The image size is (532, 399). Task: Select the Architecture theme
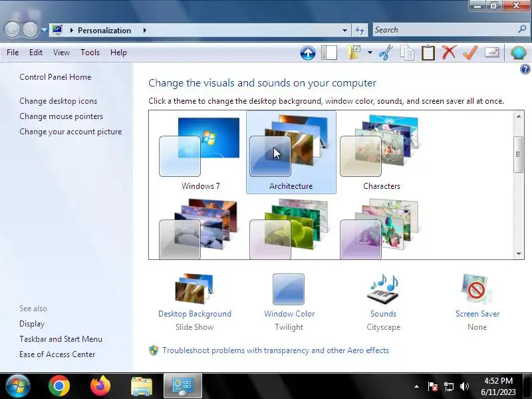coord(291,152)
